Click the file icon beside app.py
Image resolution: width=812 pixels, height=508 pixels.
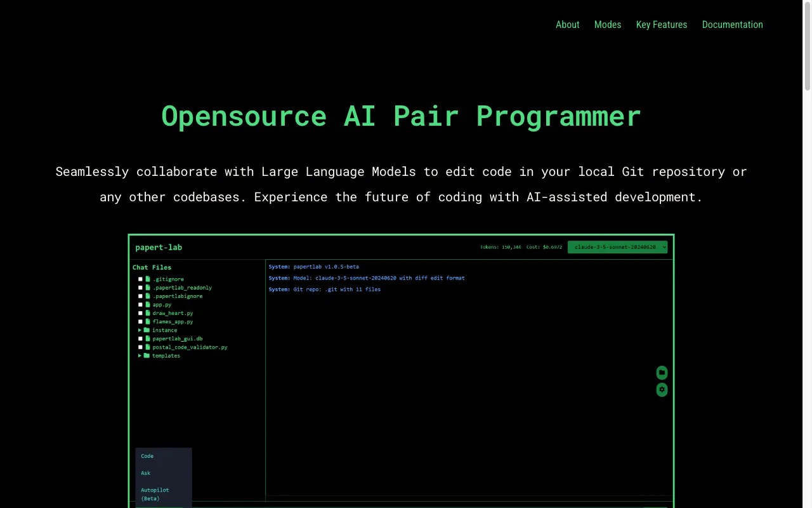point(148,305)
